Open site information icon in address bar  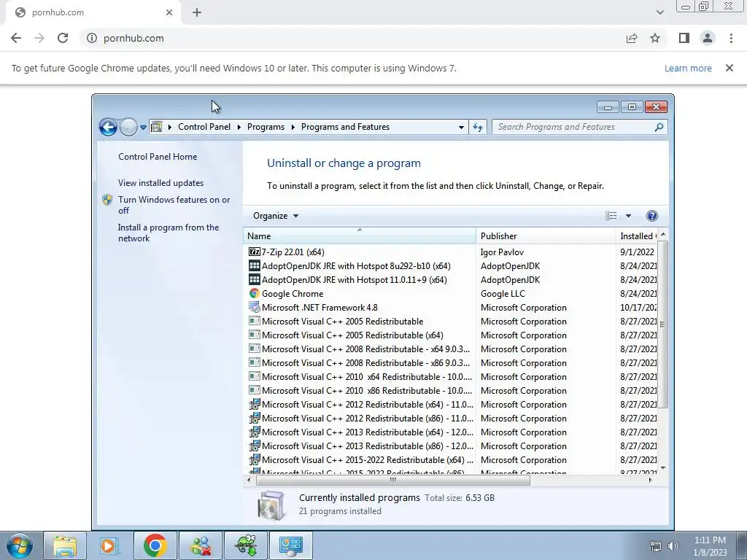pyautogui.click(x=91, y=38)
